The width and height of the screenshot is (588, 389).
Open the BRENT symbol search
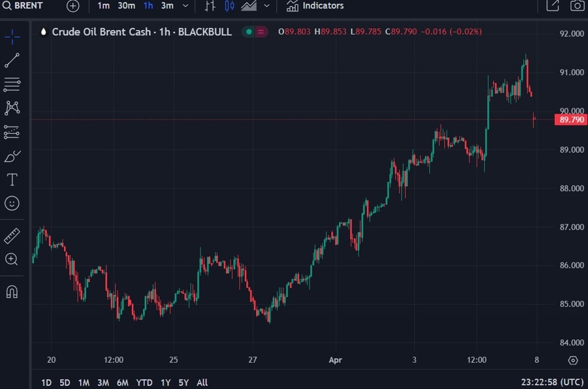point(22,6)
